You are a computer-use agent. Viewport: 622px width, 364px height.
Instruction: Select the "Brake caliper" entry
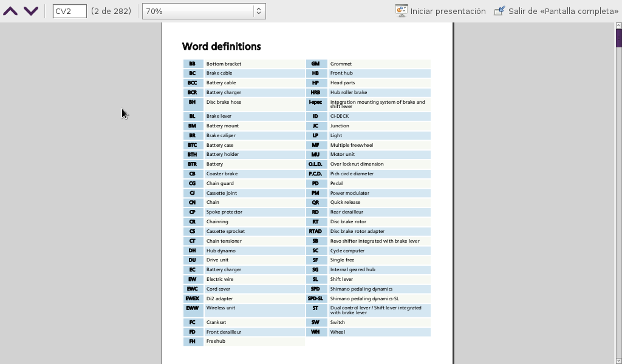tap(221, 135)
